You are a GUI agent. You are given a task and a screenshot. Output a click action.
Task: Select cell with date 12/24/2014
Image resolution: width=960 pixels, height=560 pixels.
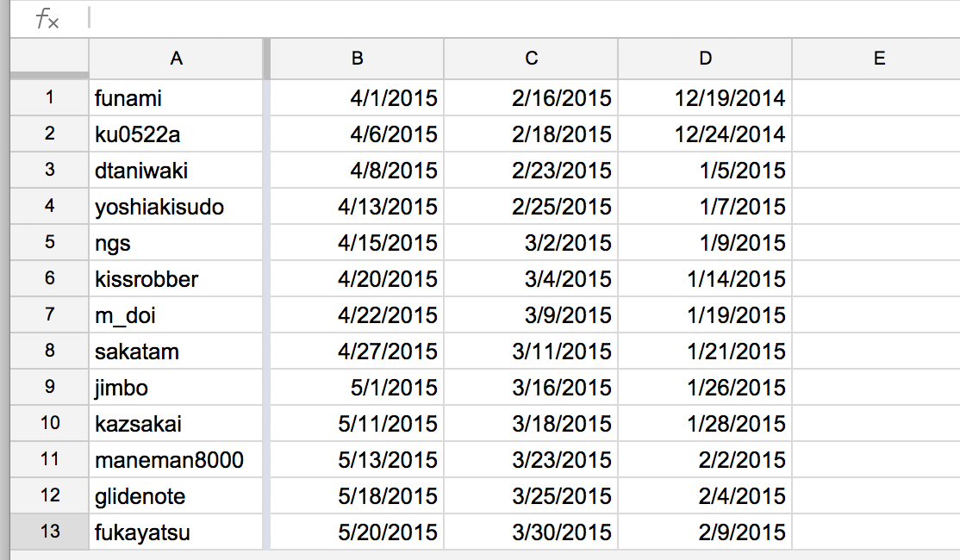tap(706, 134)
